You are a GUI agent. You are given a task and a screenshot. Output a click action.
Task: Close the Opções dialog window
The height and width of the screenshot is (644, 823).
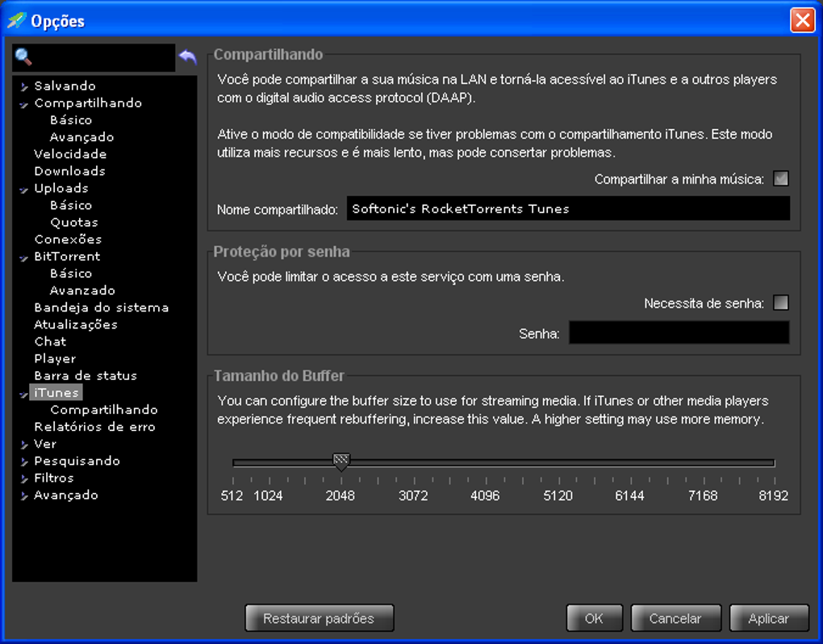click(x=803, y=20)
